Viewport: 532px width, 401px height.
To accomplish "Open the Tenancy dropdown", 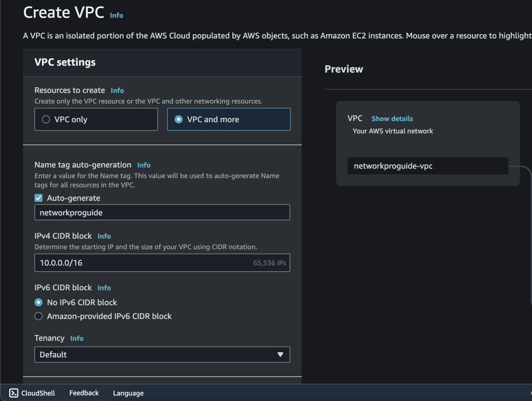I will click(x=162, y=355).
